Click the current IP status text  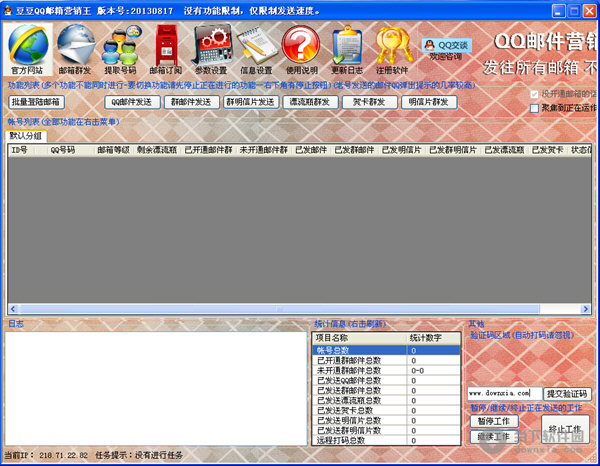coord(46,455)
